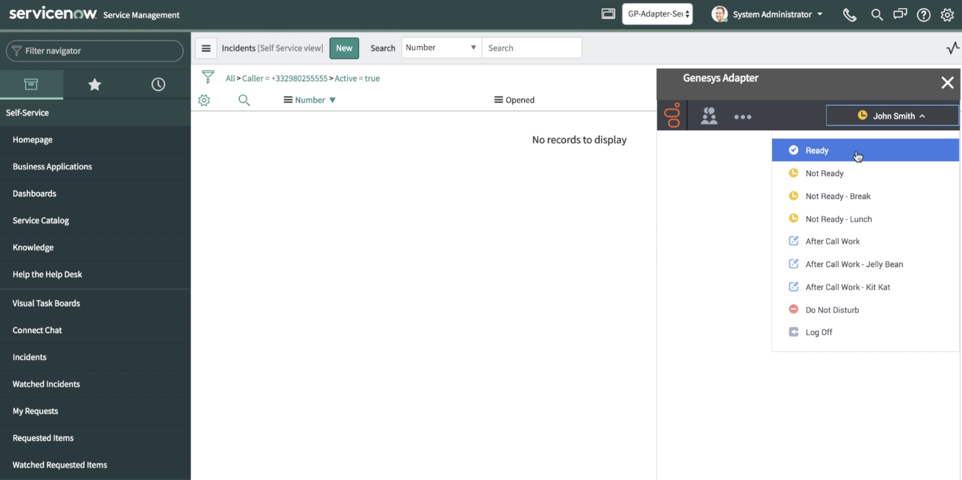Select the plain Not Ready status
This screenshot has width=962, height=480.
pyautogui.click(x=865, y=173)
